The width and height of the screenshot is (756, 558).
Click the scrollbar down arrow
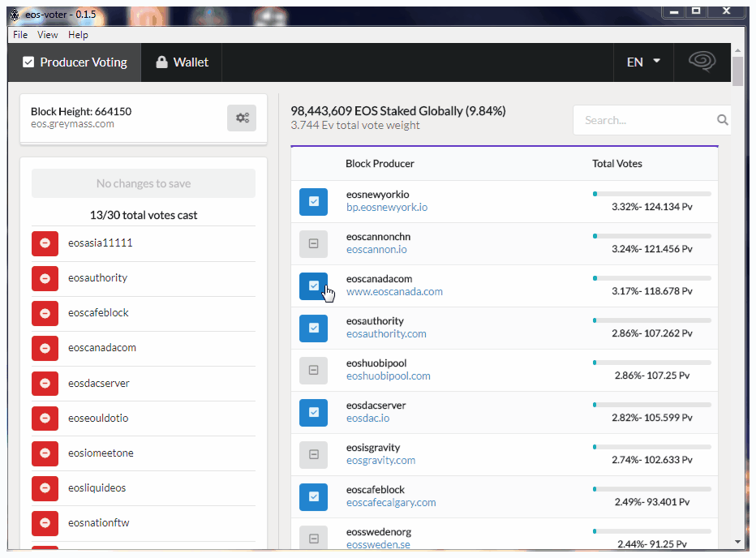(x=737, y=542)
